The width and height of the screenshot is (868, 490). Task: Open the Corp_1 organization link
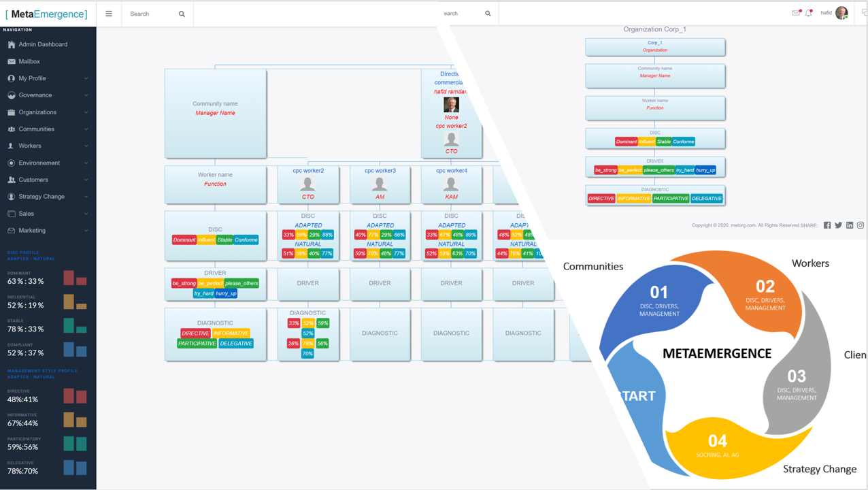point(655,43)
